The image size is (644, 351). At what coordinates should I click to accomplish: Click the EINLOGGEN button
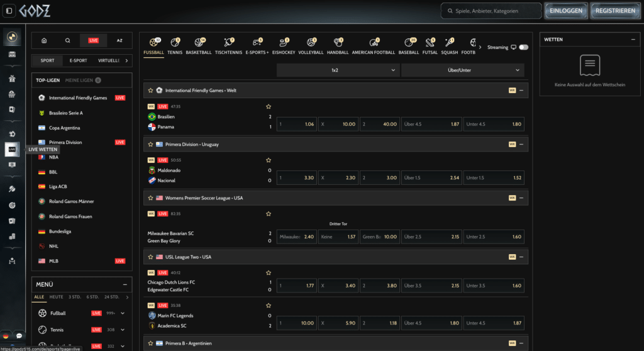click(x=565, y=11)
